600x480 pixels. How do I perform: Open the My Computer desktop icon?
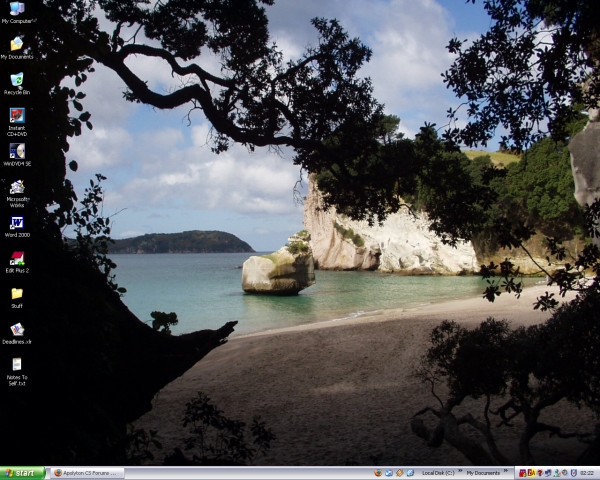point(17,9)
